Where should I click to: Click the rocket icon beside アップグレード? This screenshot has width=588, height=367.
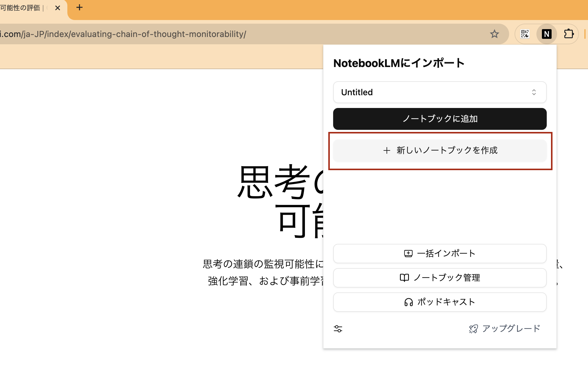coord(473,329)
